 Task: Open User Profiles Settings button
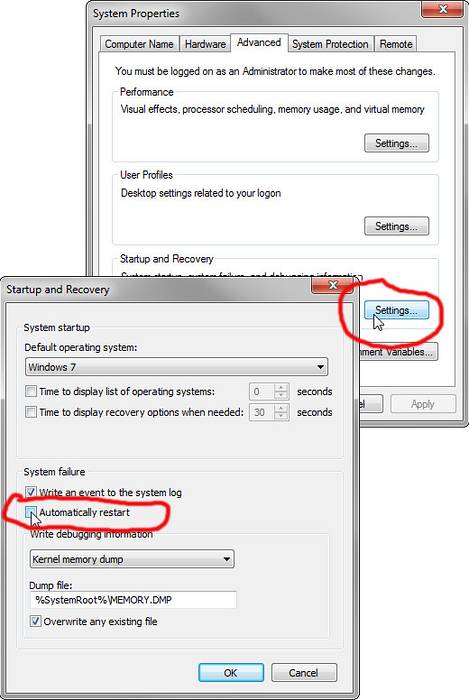click(x=396, y=226)
